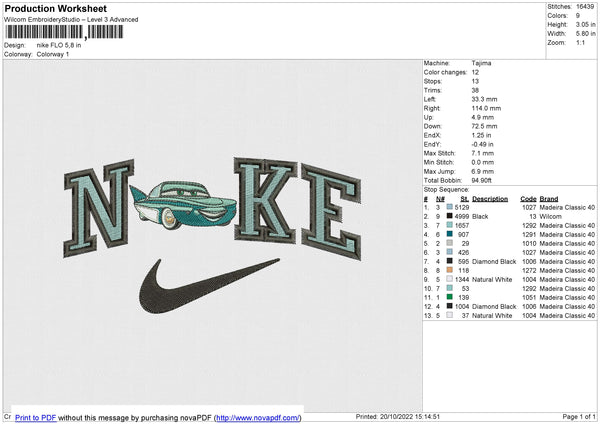The image size is (600, 424).
Task: Select the black swatch beside stitch count 595
Action: (x=450, y=261)
